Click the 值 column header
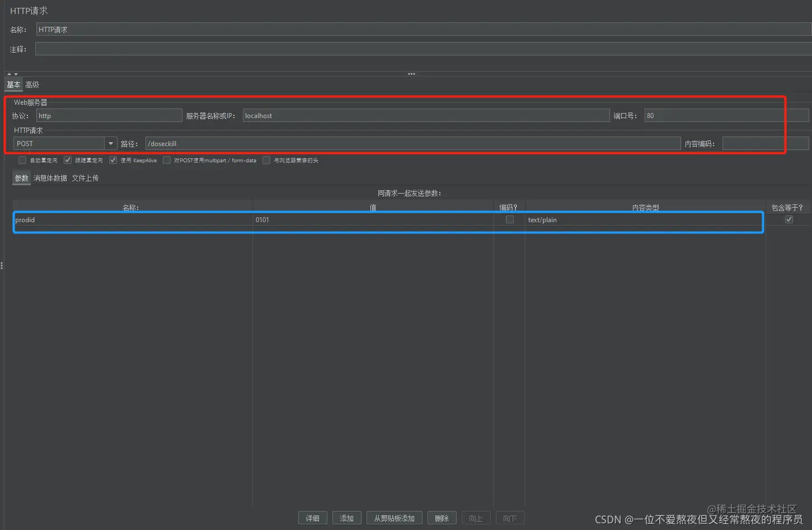 (373, 207)
